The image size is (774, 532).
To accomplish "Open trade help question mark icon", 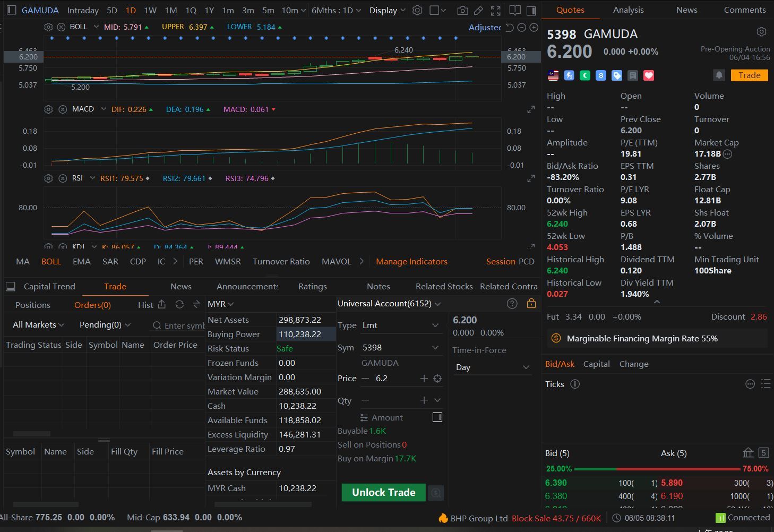I will (x=512, y=303).
